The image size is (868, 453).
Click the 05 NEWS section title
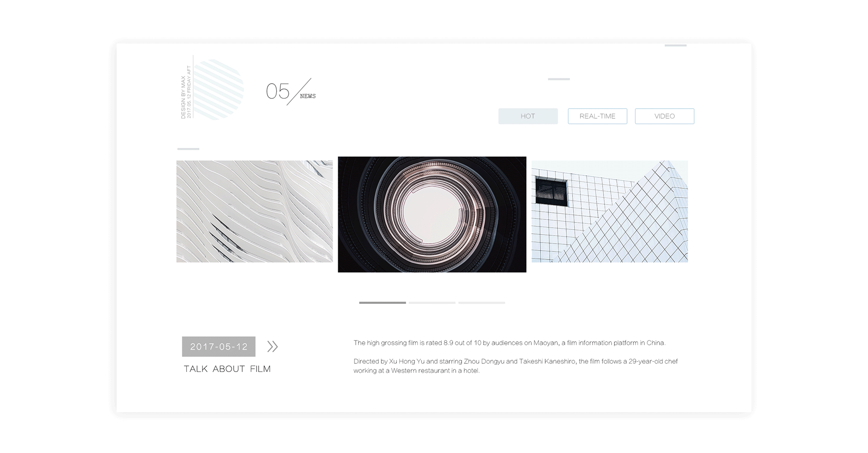point(291,92)
